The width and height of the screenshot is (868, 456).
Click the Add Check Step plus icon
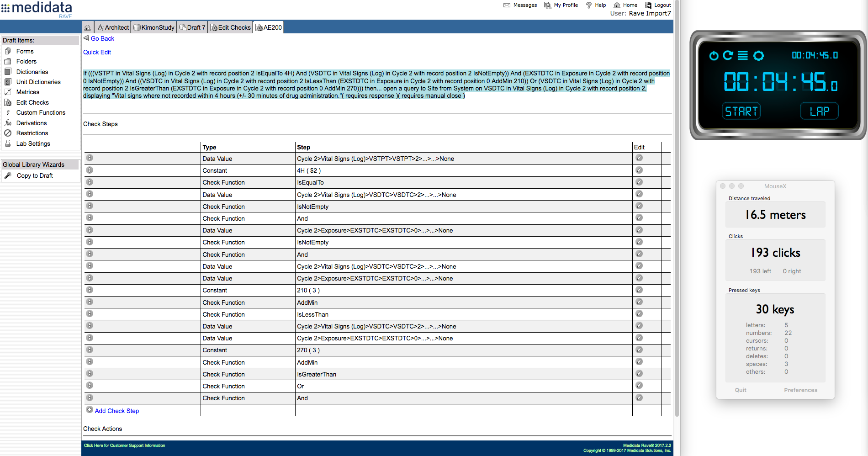point(90,410)
